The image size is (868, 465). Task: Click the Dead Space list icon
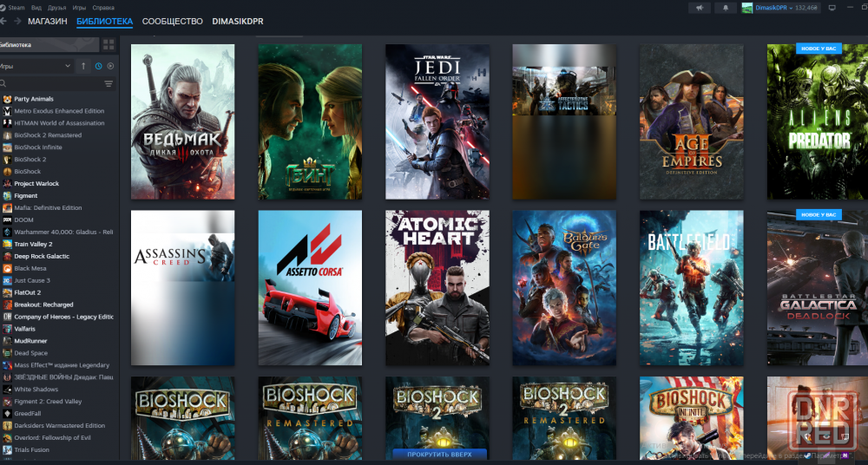point(7,353)
